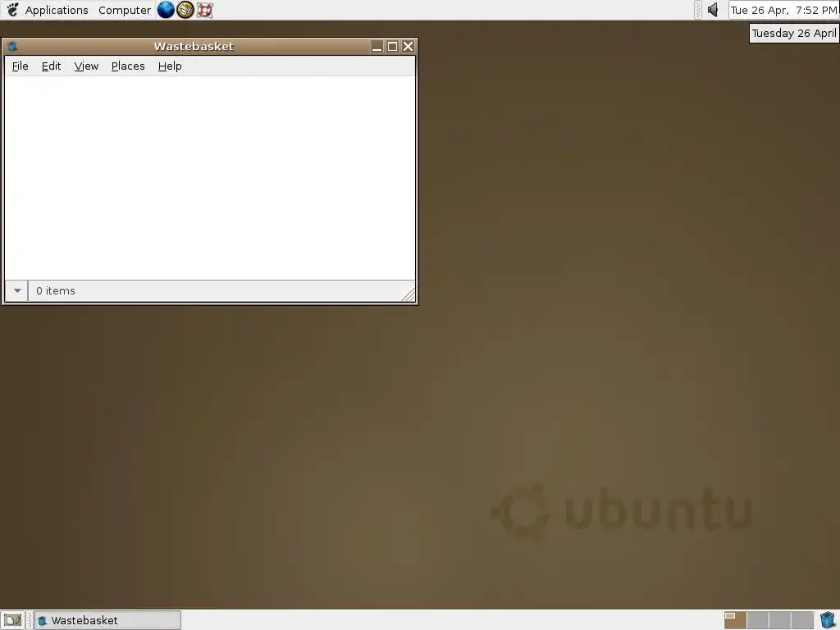
Task: Open the wastebasket trash applet icon
Action: [827, 620]
